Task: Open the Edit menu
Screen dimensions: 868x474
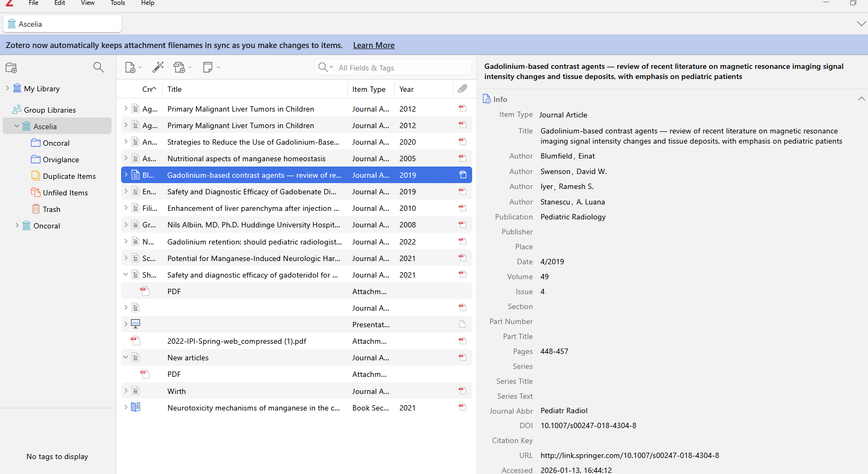Action: click(x=60, y=3)
